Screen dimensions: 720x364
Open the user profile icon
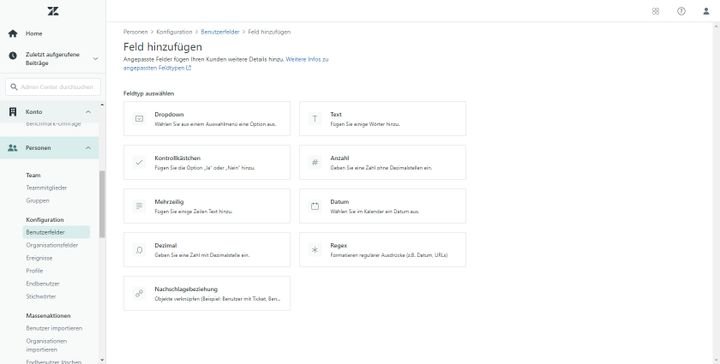706,11
